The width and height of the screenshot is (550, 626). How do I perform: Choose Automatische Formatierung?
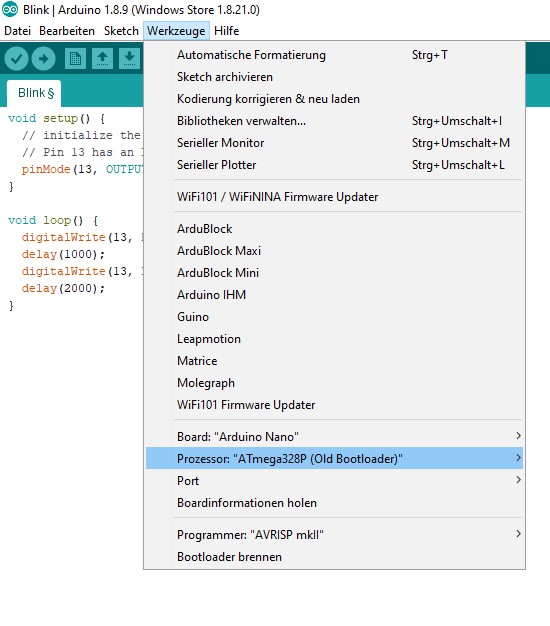[x=334, y=55]
